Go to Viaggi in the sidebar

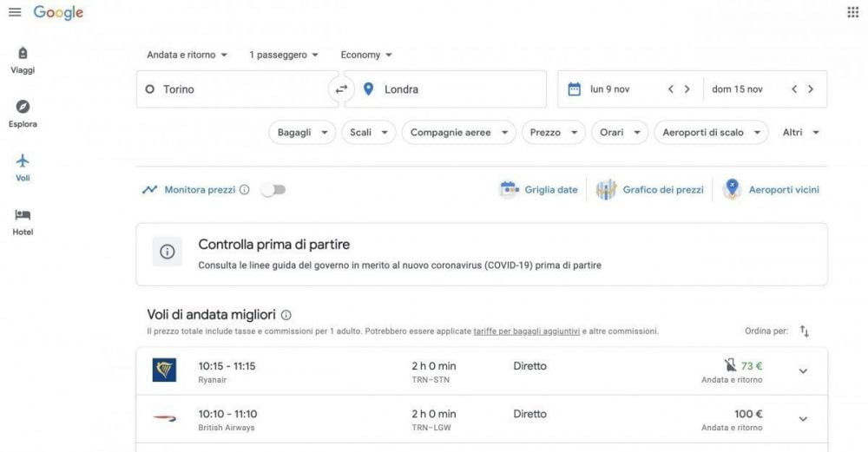click(23, 61)
